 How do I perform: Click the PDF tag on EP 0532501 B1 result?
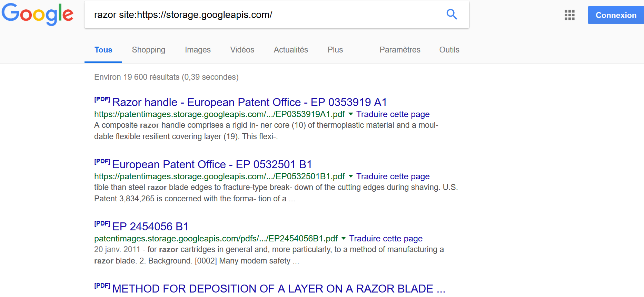click(x=102, y=162)
